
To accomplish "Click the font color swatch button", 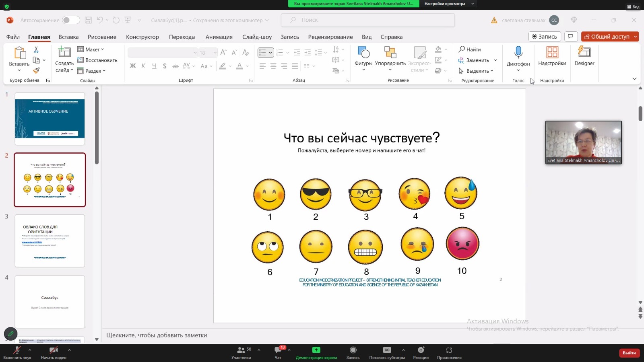I will tap(239, 66).
